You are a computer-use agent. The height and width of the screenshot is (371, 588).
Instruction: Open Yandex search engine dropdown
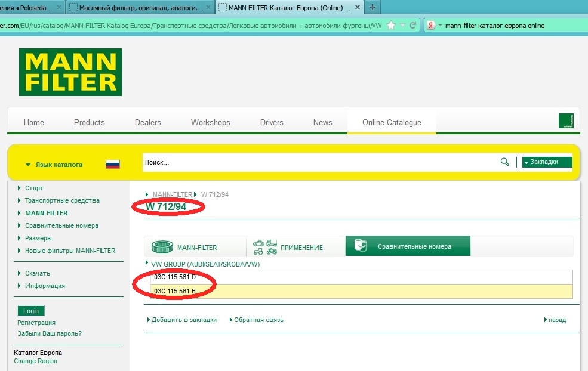pos(434,26)
